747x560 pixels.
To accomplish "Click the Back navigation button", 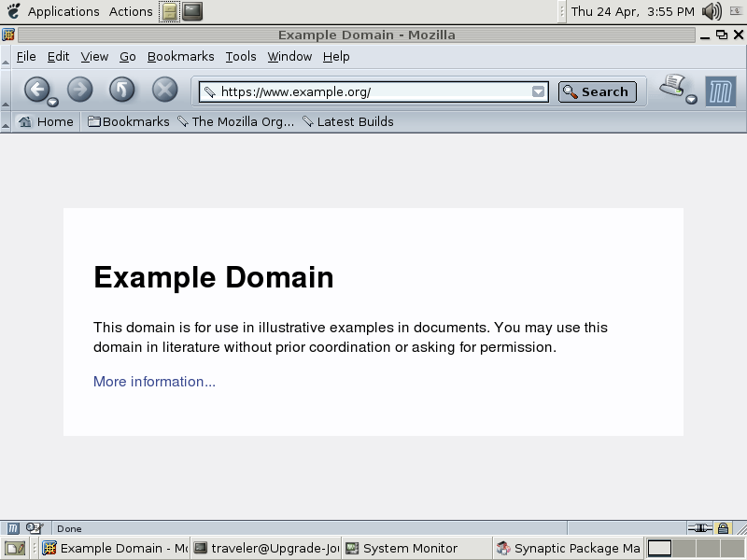I will pos(35,90).
